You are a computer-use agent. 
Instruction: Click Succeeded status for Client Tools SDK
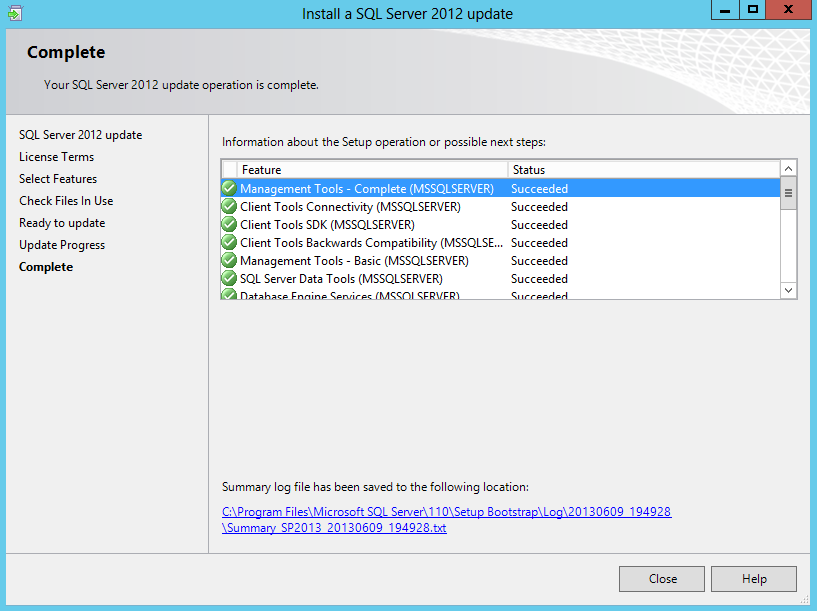coord(539,225)
